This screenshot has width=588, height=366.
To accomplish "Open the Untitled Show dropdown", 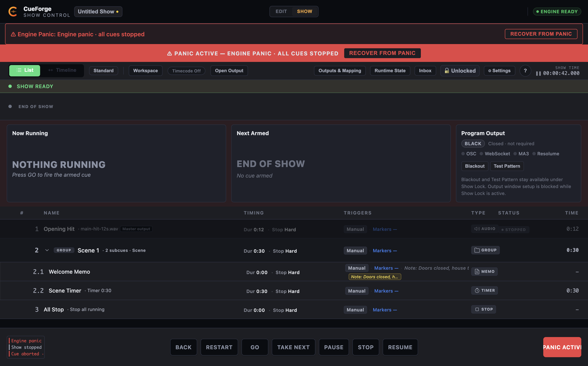I will [98, 12].
